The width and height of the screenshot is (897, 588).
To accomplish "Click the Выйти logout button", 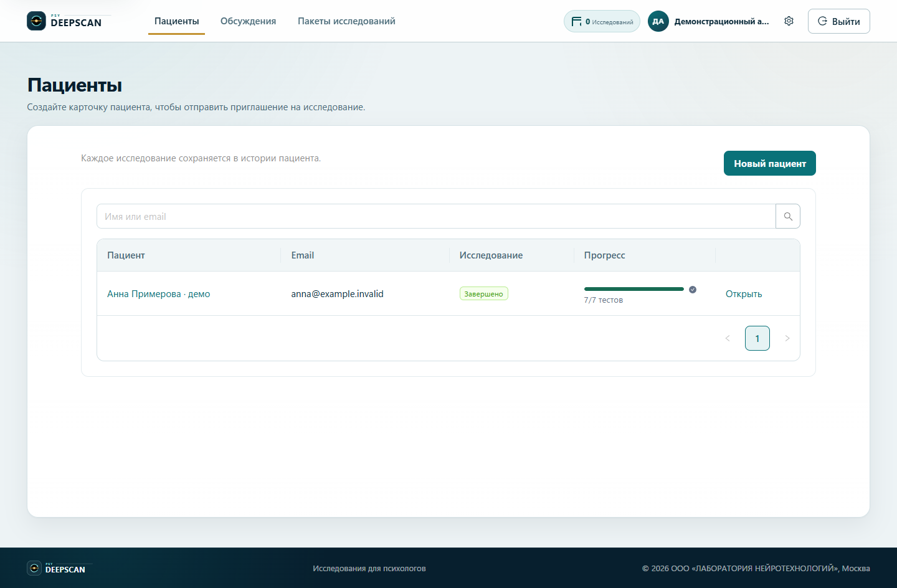I will coord(838,21).
